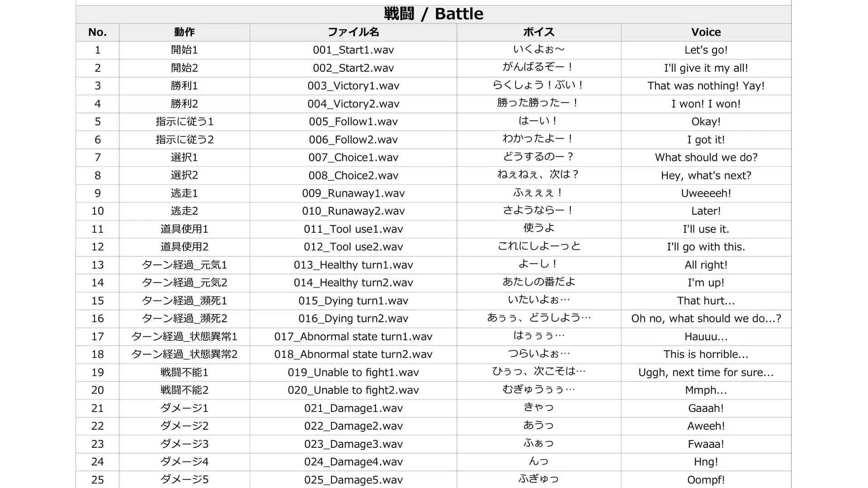The height and width of the screenshot is (488, 868).
Task: Select the ファイル名 column header
Action: click(x=354, y=32)
